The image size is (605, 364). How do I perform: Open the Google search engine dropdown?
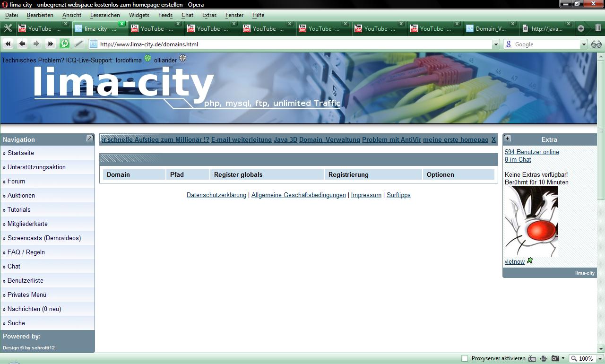(x=584, y=44)
